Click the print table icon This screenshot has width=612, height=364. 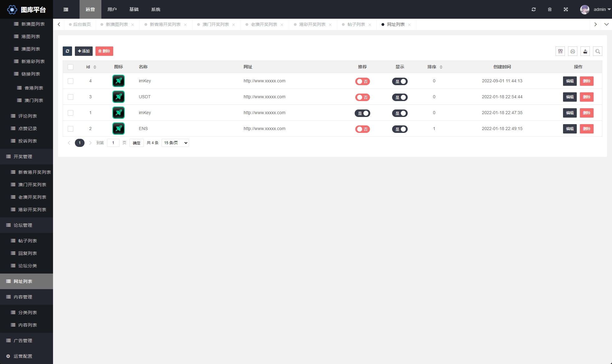(573, 51)
